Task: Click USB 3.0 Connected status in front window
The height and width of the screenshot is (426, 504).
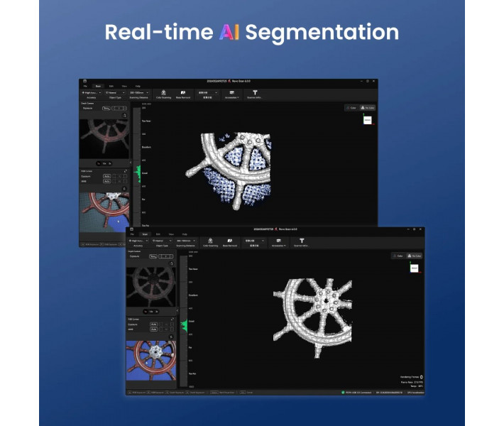Action: click(356, 393)
